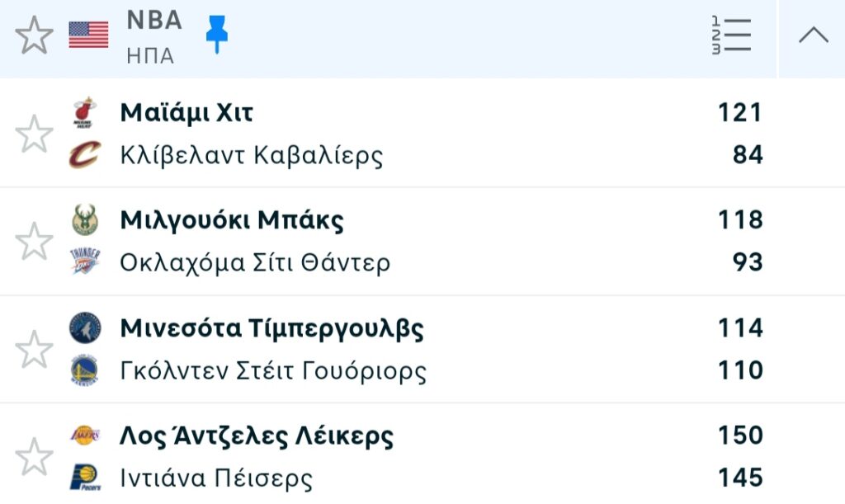Star the Lakers vs Pacers match
The height and width of the screenshot is (504, 845).
point(34,456)
